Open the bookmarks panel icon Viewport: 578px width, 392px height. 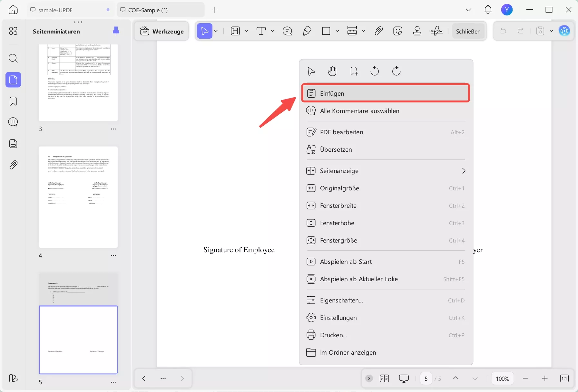click(13, 101)
